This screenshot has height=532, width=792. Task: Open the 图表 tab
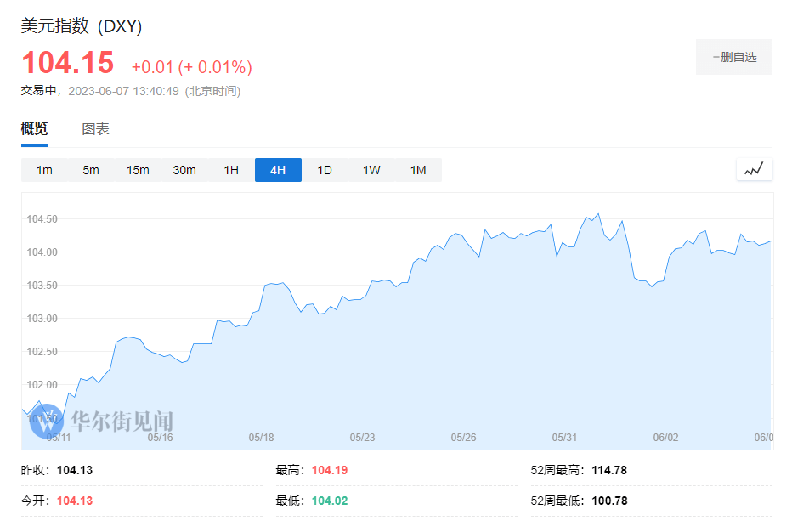(x=95, y=129)
